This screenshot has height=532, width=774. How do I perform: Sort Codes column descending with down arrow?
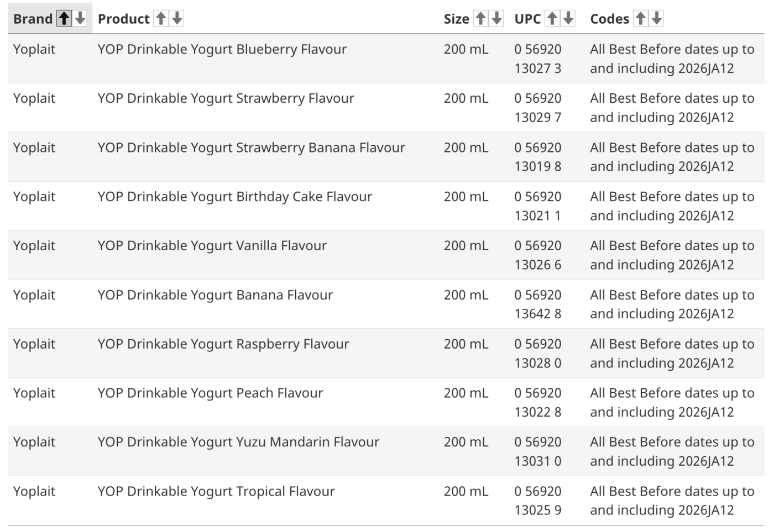656,18
